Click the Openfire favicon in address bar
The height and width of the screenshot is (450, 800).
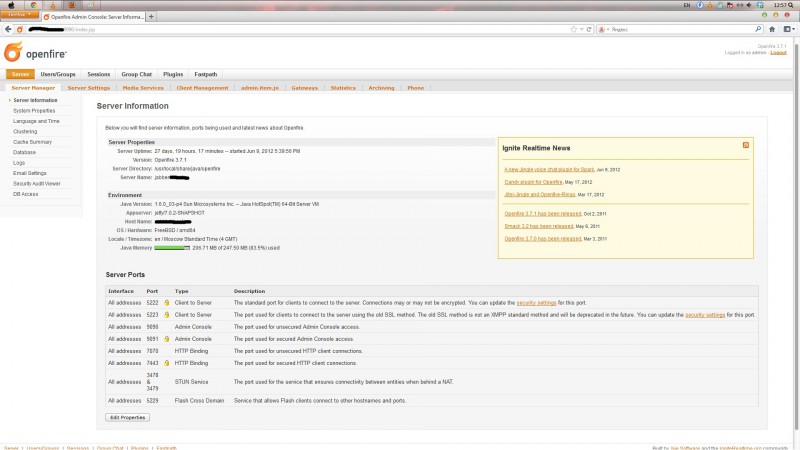(x=20, y=30)
